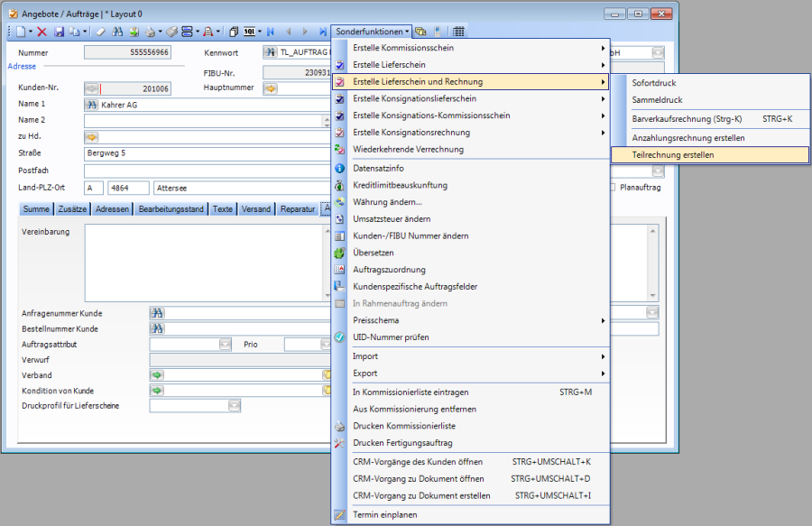Click the binoculars search icon in toolbar
812x526 pixels.
pos(117,32)
